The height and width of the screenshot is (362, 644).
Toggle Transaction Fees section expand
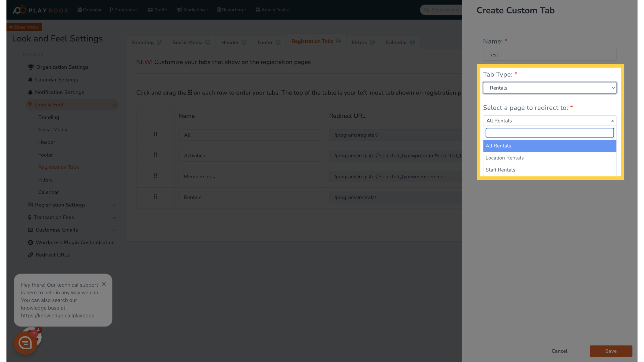click(114, 218)
